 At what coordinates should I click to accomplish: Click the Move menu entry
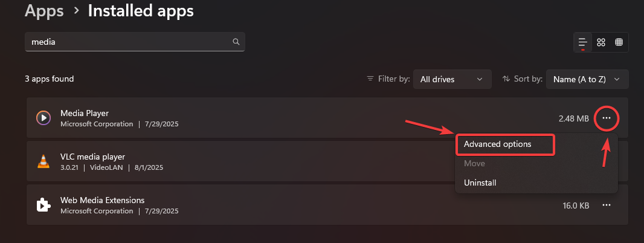pyautogui.click(x=474, y=163)
